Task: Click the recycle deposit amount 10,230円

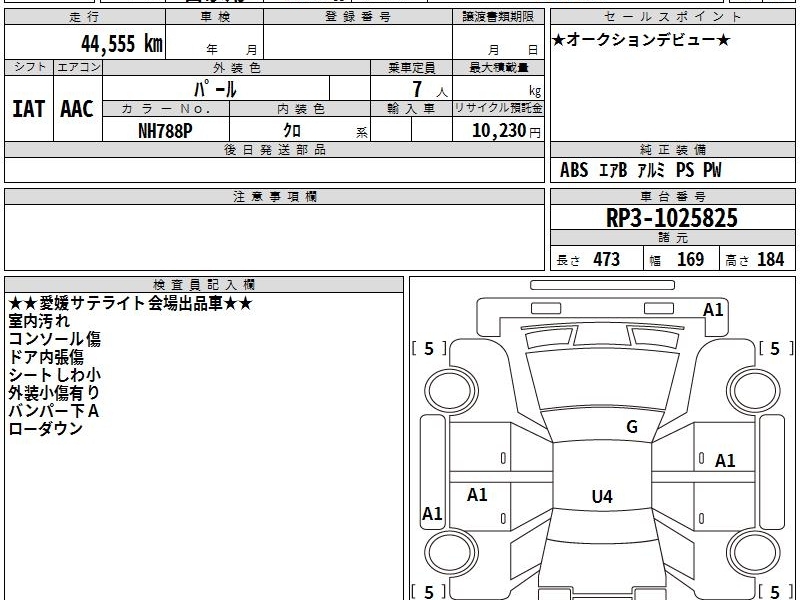Action: [x=506, y=131]
